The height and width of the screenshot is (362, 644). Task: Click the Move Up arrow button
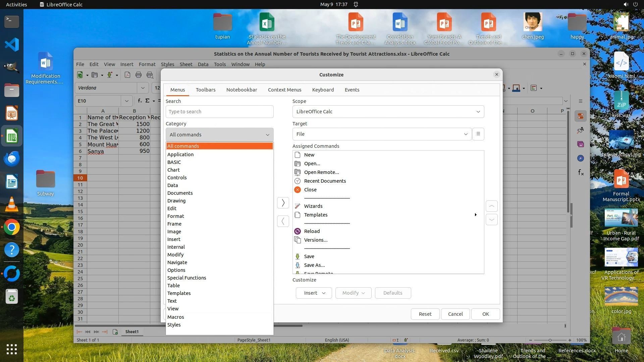491,206
